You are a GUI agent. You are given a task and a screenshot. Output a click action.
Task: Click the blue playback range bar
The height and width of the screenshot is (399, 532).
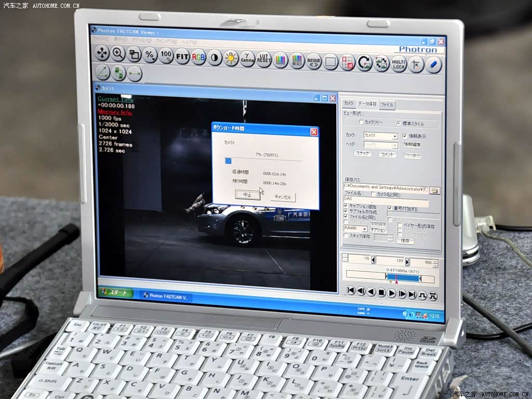(403, 278)
